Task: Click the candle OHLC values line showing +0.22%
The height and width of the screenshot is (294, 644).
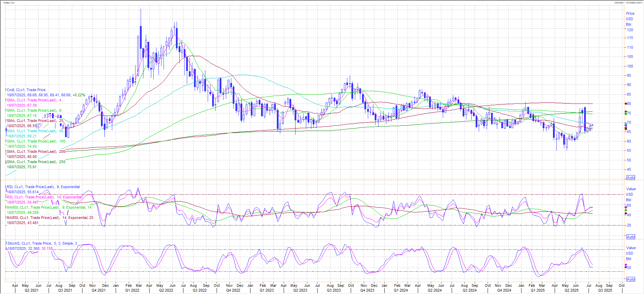Action: (46, 95)
